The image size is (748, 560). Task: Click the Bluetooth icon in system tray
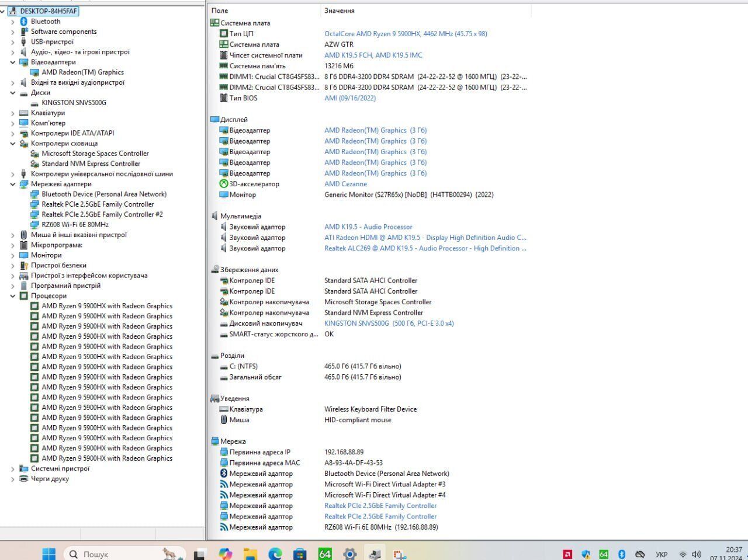coord(622,554)
